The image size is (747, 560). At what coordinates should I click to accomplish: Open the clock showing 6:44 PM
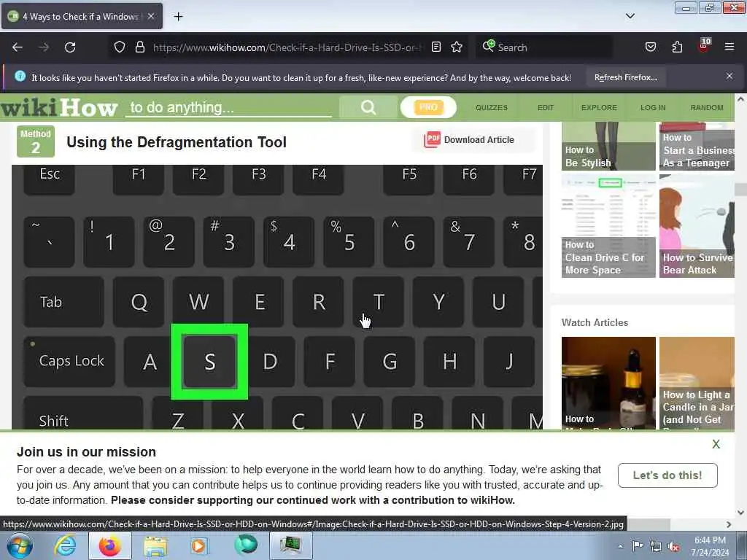point(710,546)
